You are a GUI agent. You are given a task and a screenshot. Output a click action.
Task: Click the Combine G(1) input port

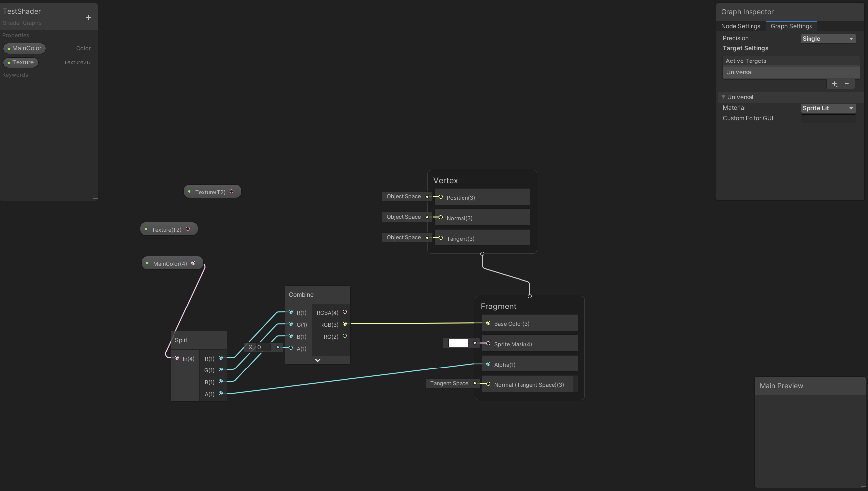[291, 324]
